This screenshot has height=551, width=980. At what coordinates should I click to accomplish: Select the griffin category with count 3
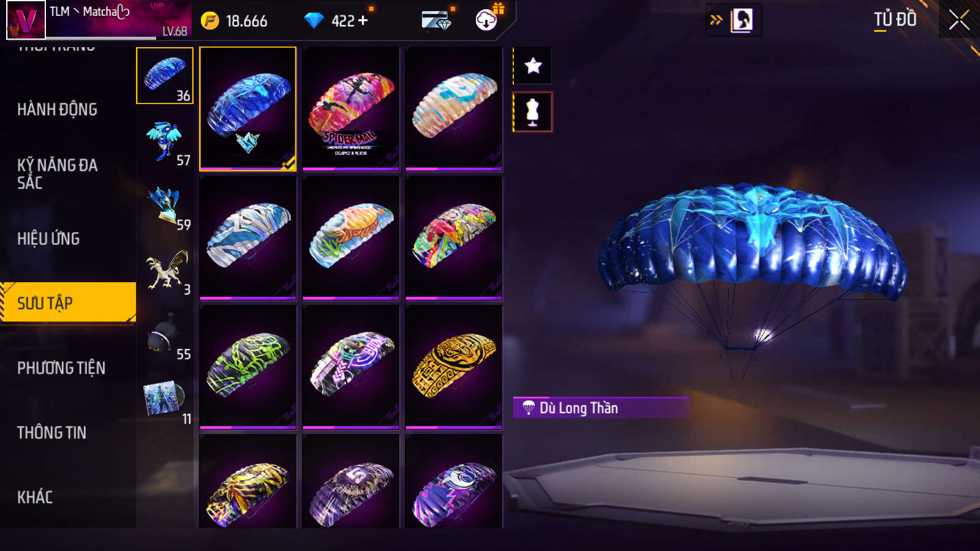click(x=165, y=270)
